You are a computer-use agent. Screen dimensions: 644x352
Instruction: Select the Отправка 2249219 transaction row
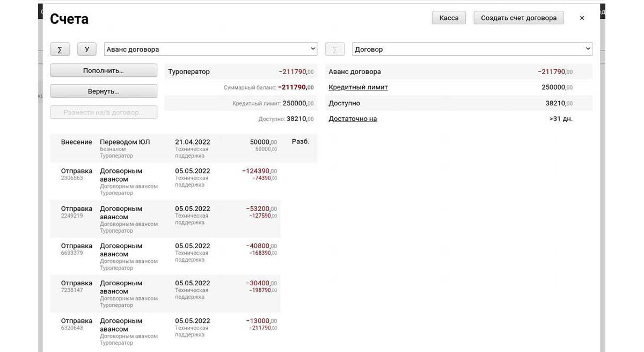click(166, 219)
